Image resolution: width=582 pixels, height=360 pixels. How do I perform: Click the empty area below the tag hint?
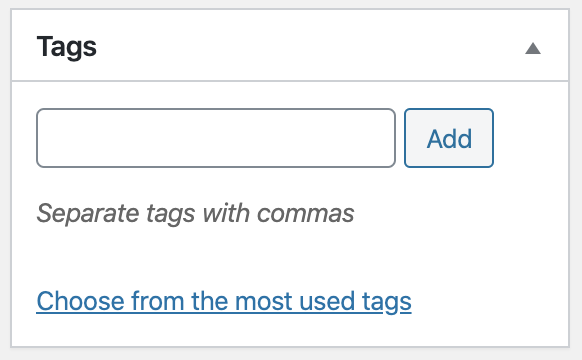coord(290,258)
